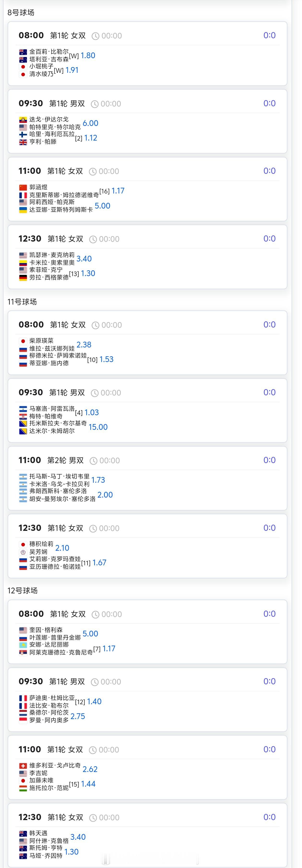Open player name 托马斯-马丁·埃切韦里

tap(59, 476)
